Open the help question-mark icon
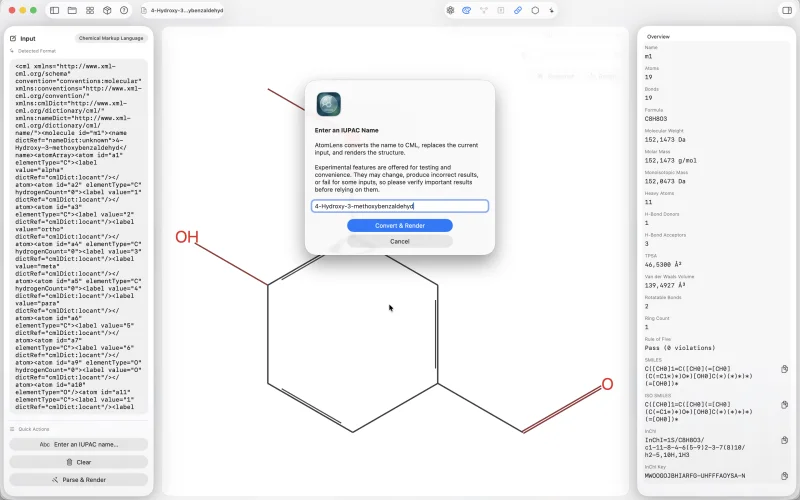 124,10
